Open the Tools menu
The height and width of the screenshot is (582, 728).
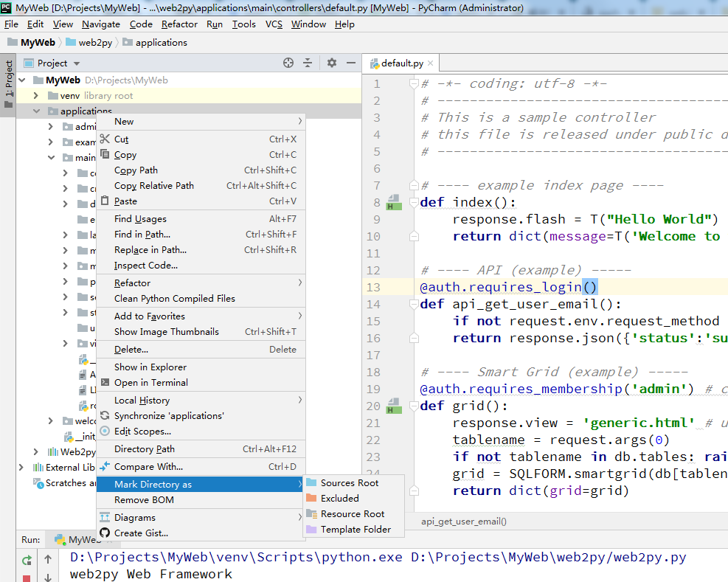click(243, 24)
